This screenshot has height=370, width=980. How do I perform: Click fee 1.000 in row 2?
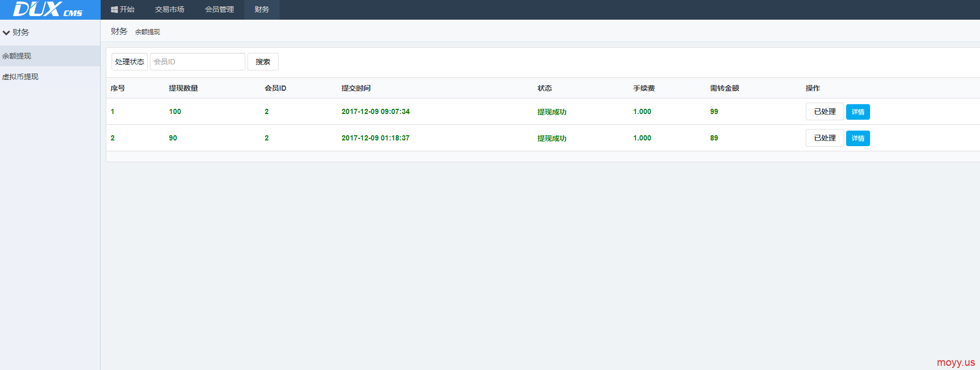(x=642, y=138)
